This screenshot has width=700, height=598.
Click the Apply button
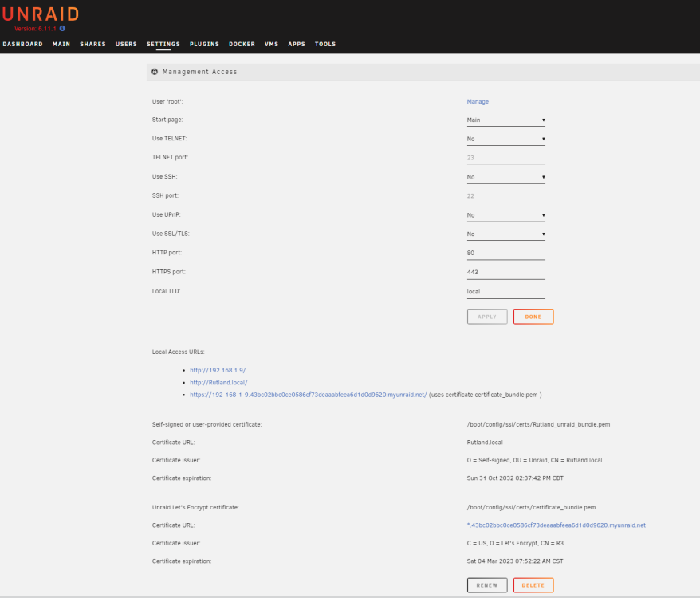pos(487,317)
